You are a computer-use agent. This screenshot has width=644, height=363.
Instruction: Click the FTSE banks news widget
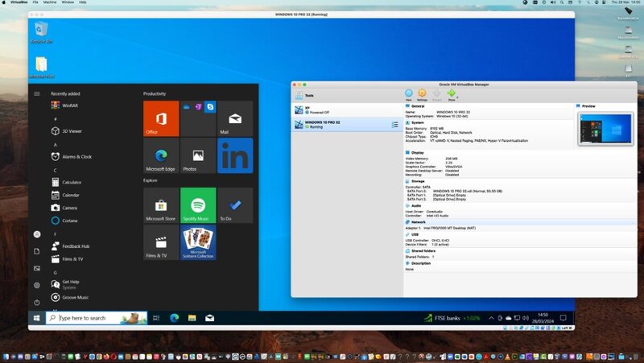(x=452, y=318)
